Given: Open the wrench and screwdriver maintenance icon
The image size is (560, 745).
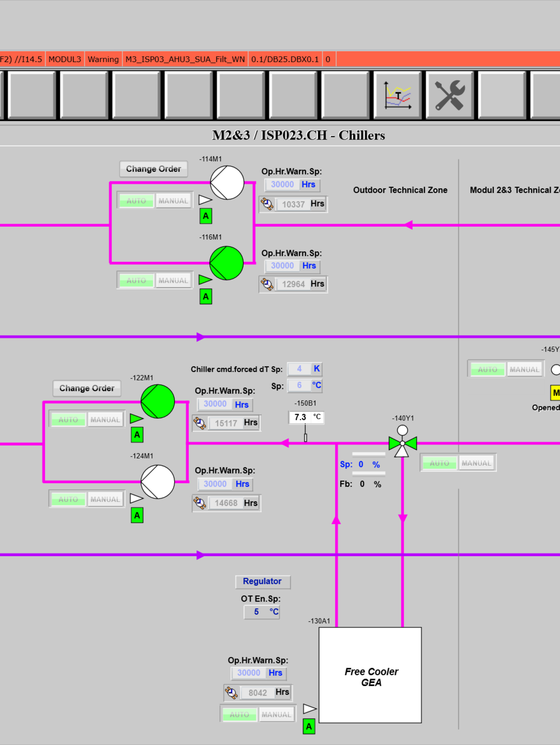Looking at the screenshot, I should (450, 95).
